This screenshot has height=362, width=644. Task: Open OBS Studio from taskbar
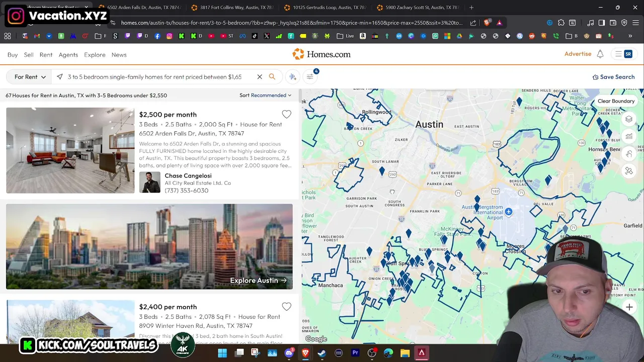tap(372, 353)
